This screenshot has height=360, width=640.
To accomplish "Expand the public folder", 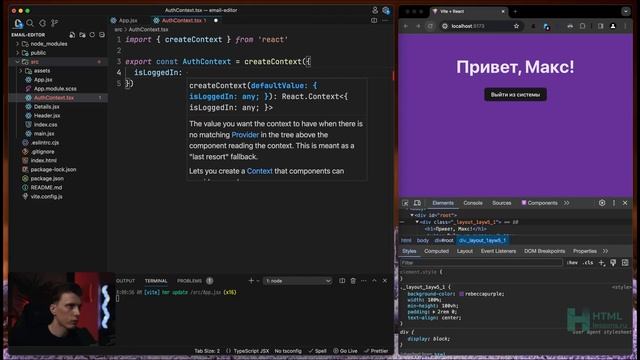I will (18, 53).
